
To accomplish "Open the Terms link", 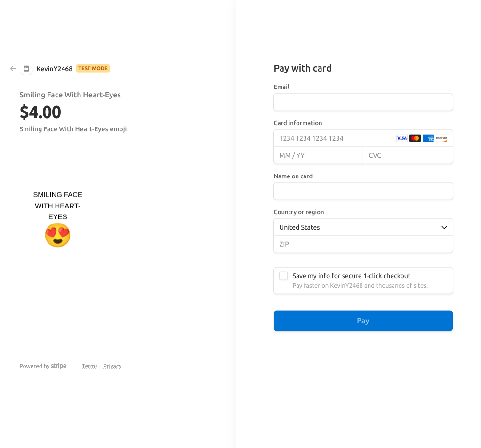I will 89,366.
